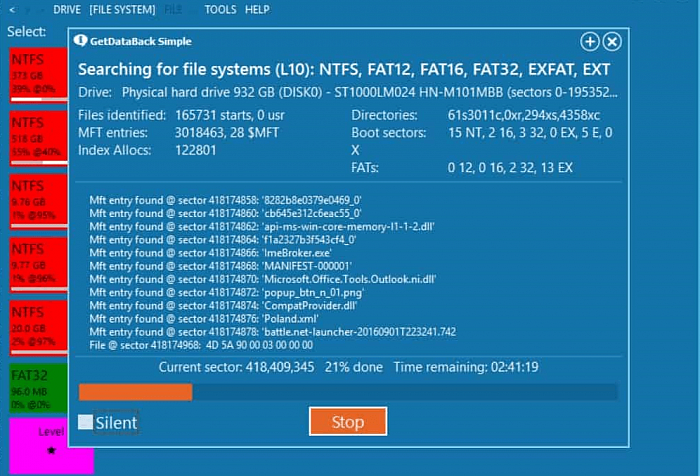Click the '21% done' status text
The width and height of the screenshot is (700, 476).
click(x=354, y=367)
